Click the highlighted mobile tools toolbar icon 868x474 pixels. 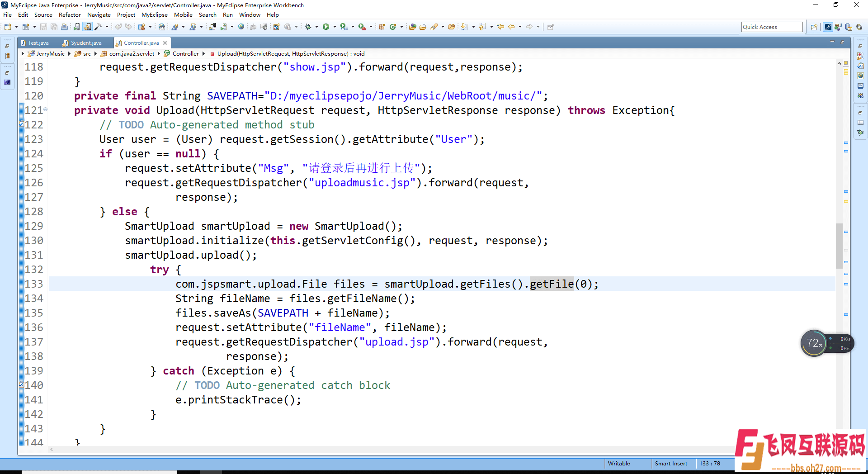tap(87, 27)
